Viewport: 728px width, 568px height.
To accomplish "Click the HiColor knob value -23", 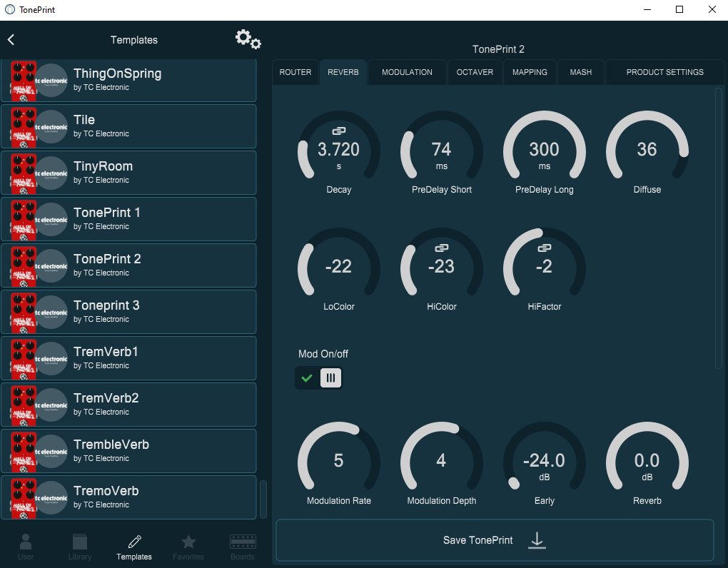I will coord(442,266).
